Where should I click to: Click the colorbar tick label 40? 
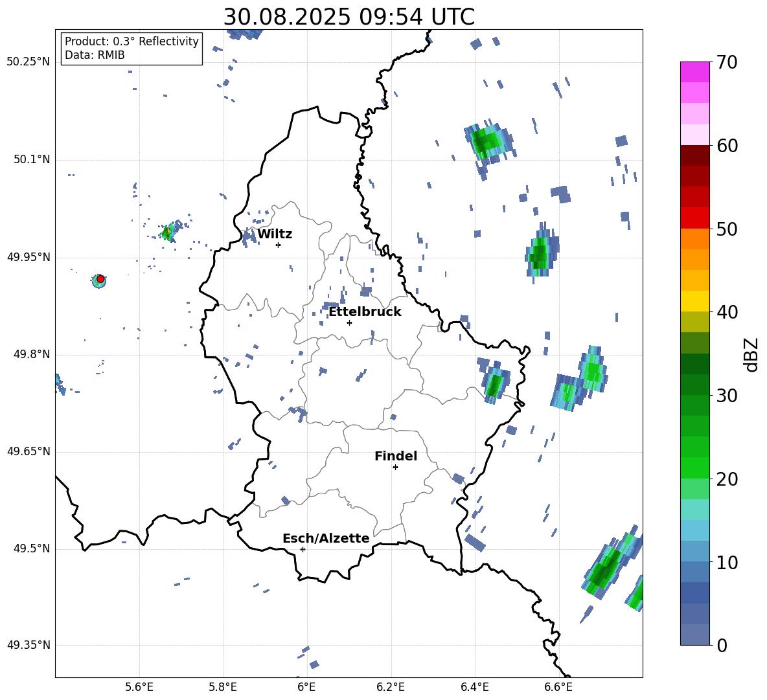tap(727, 312)
